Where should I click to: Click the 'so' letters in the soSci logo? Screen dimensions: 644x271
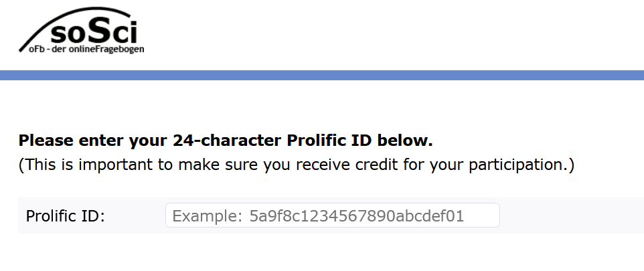point(68,33)
